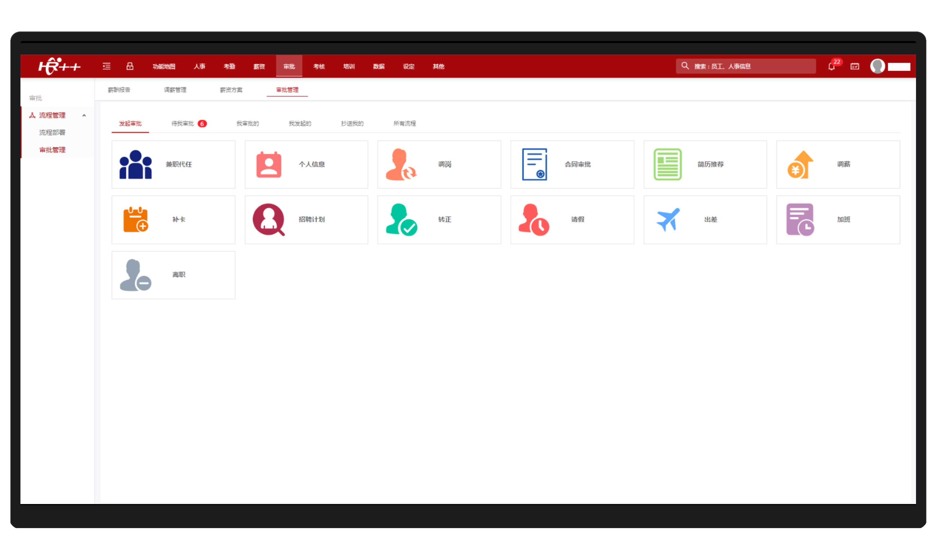Toggle the sidebar collapse menu icon
This screenshot has height=560, width=937.
107,66
